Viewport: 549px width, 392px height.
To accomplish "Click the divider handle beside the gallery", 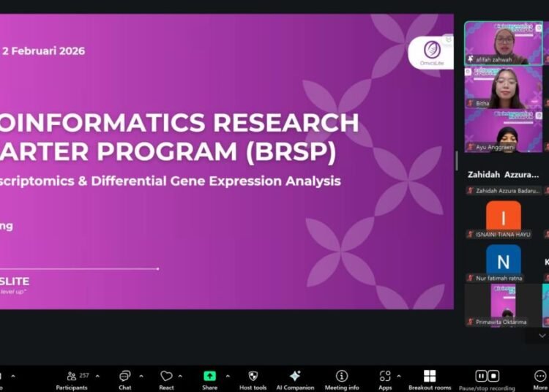I will 457,161.
